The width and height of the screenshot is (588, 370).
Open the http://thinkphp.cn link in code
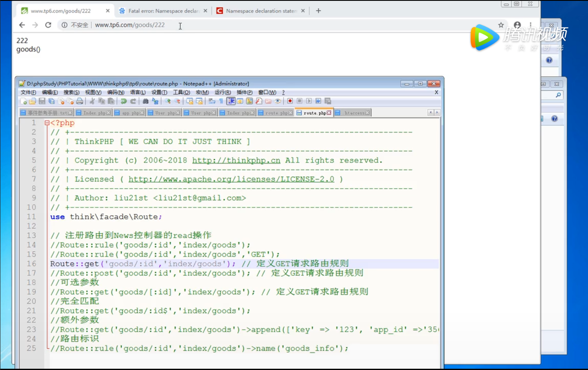pyautogui.click(x=236, y=160)
